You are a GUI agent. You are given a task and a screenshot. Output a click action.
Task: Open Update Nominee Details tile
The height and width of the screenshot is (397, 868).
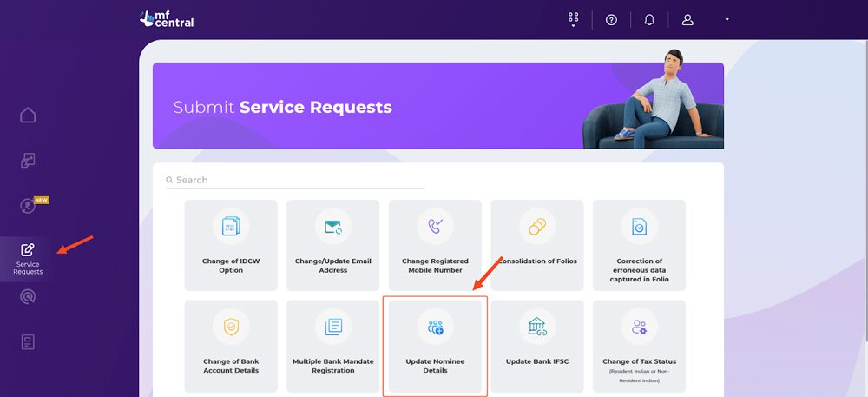[x=435, y=346]
